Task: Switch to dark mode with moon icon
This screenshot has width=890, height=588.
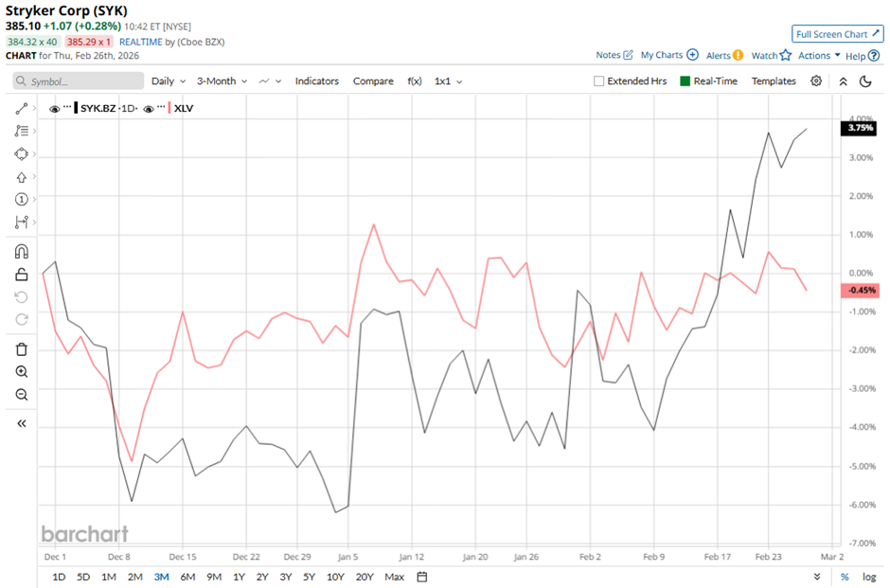Action: coord(865,81)
